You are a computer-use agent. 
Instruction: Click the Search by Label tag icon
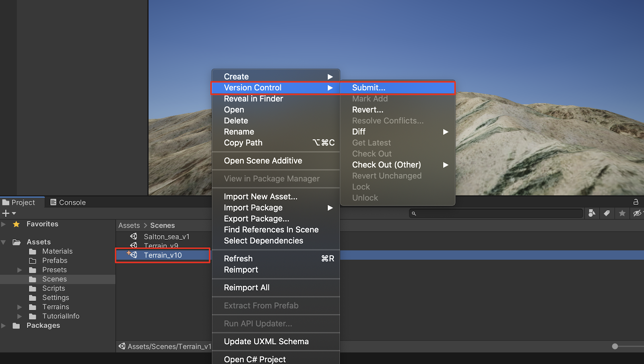click(607, 213)
